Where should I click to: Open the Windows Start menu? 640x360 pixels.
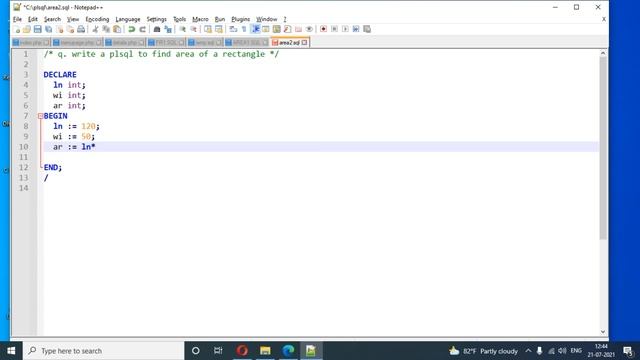pos(11,351)
